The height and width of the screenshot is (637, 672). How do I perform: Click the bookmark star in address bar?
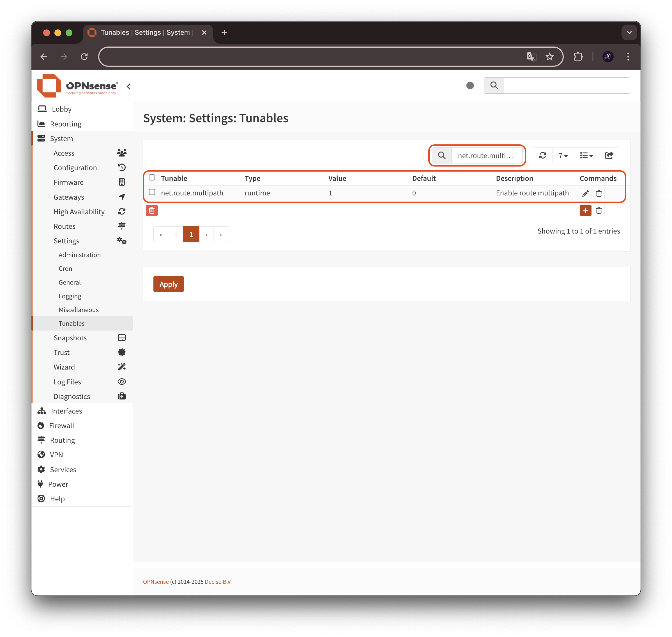coord(549,57)
